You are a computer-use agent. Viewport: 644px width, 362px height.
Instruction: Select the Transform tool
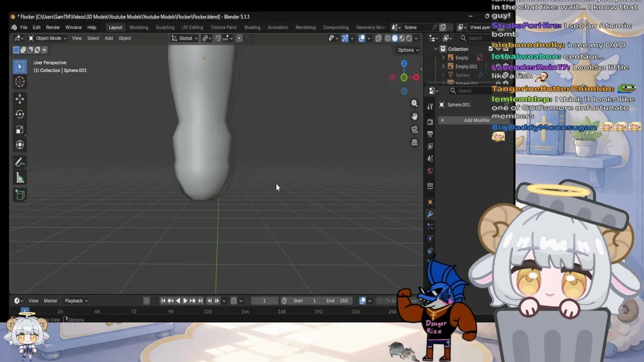20,145
